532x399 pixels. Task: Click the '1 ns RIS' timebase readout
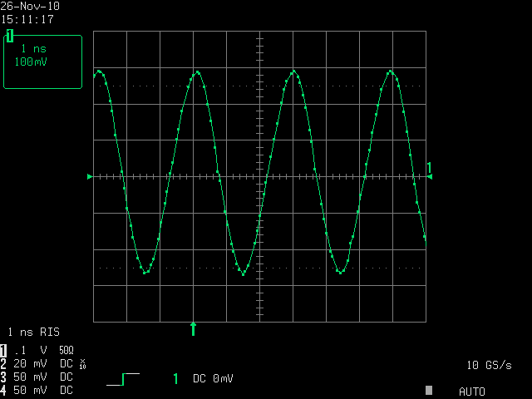[x=33, y=332]
